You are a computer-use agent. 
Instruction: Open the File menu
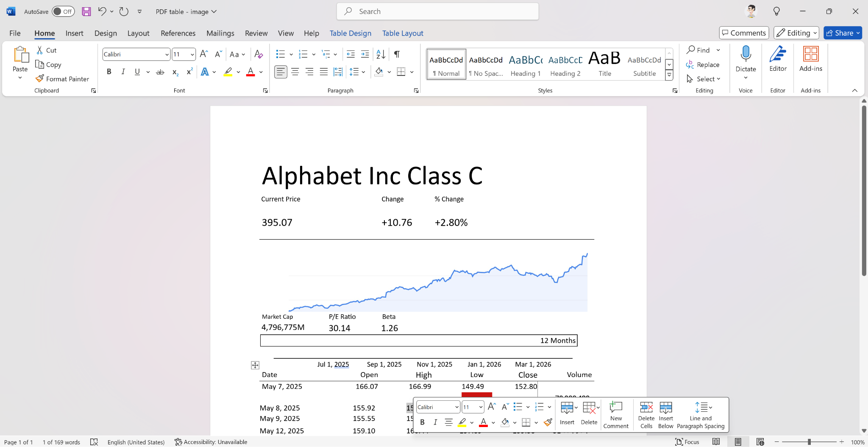pos(15,33)
